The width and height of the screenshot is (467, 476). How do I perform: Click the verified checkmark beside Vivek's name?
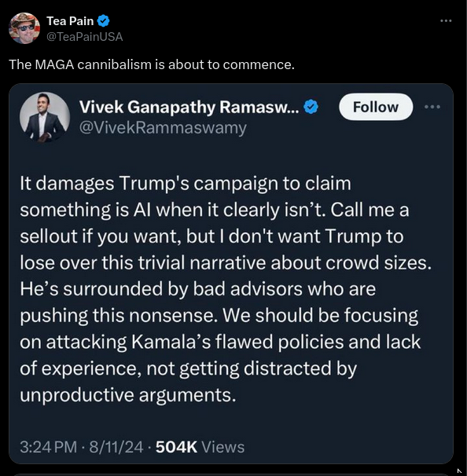pos(311,107)
